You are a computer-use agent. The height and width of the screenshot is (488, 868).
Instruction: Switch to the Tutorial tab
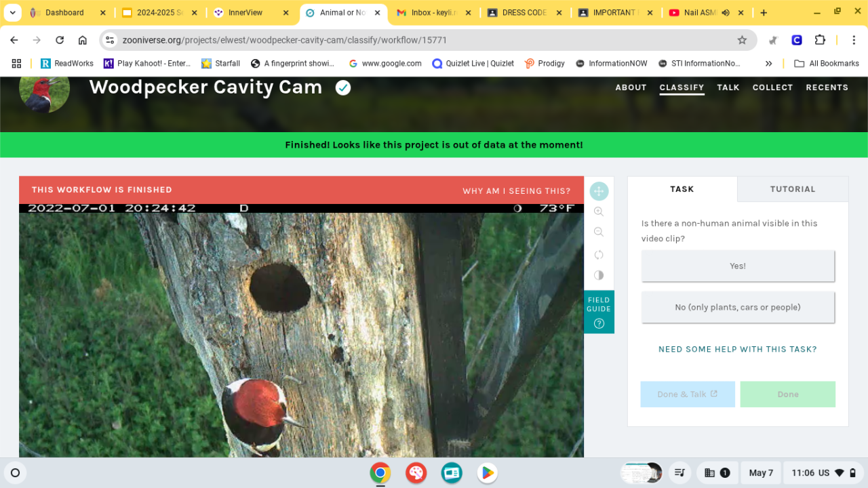pos(793,189)
